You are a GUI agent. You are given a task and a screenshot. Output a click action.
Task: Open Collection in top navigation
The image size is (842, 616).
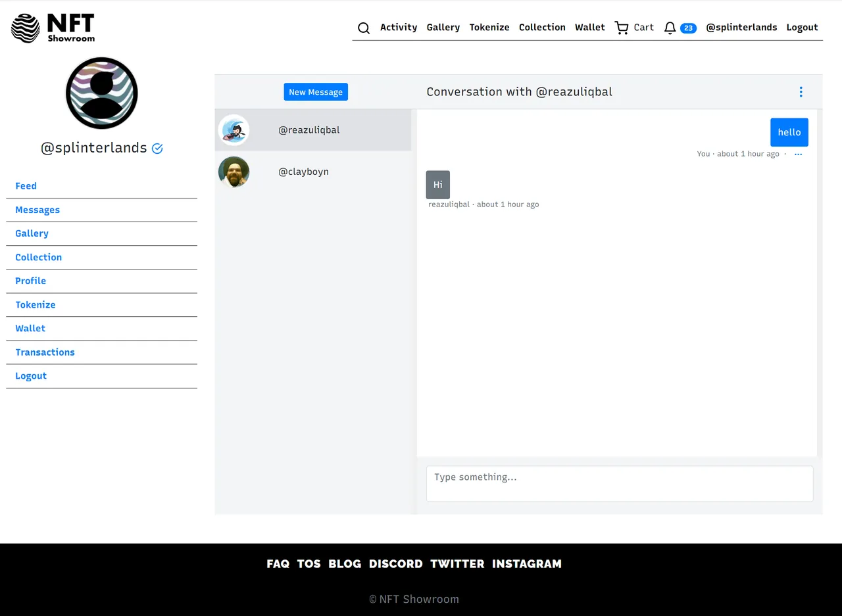542,28
